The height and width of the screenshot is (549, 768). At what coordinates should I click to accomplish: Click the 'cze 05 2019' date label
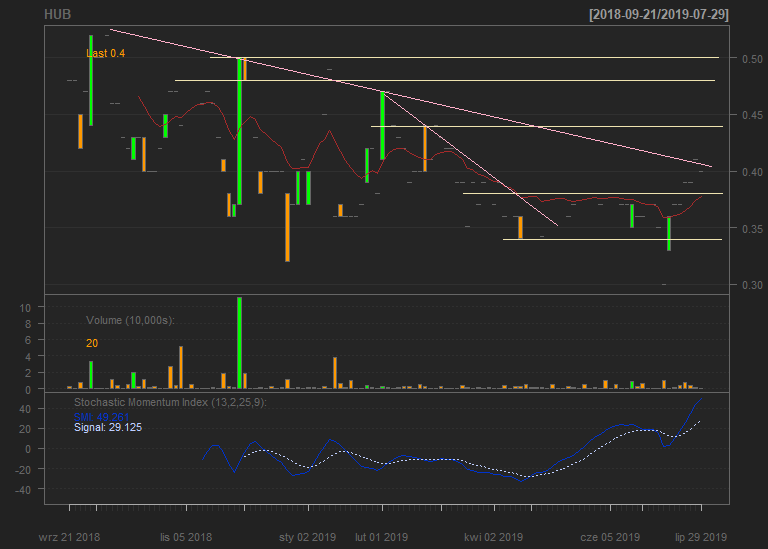pos(610,537)
